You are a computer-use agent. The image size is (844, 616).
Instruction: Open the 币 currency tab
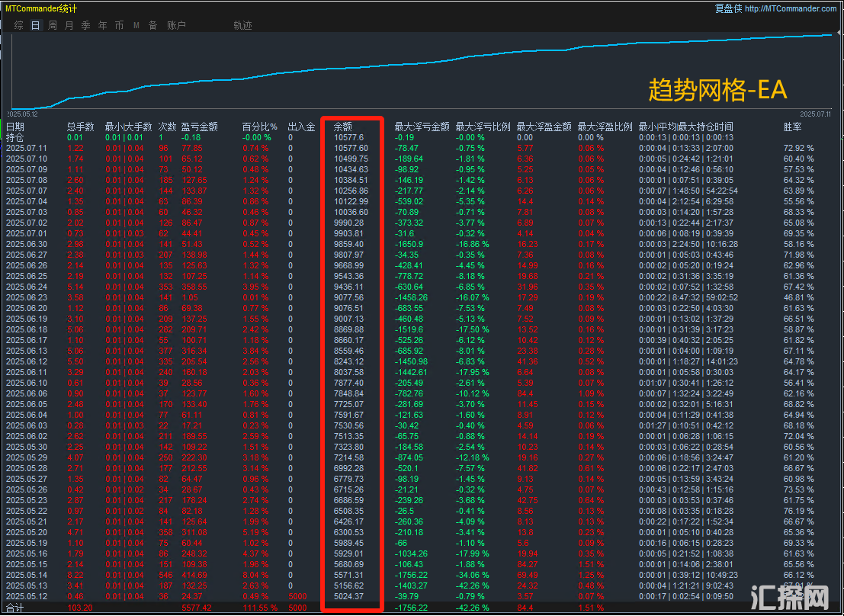pyautogui.click(x=119, y=25)
